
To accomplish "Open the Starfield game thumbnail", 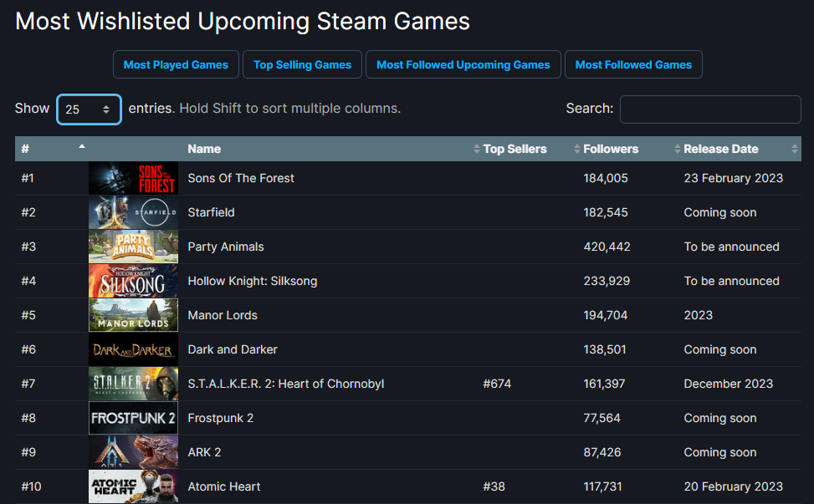I will coord(133,212).
